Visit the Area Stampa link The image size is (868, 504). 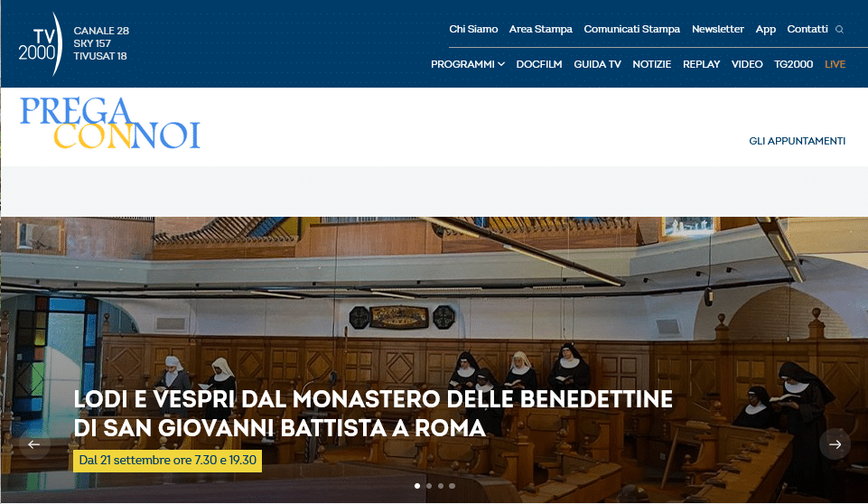[541, 29]
